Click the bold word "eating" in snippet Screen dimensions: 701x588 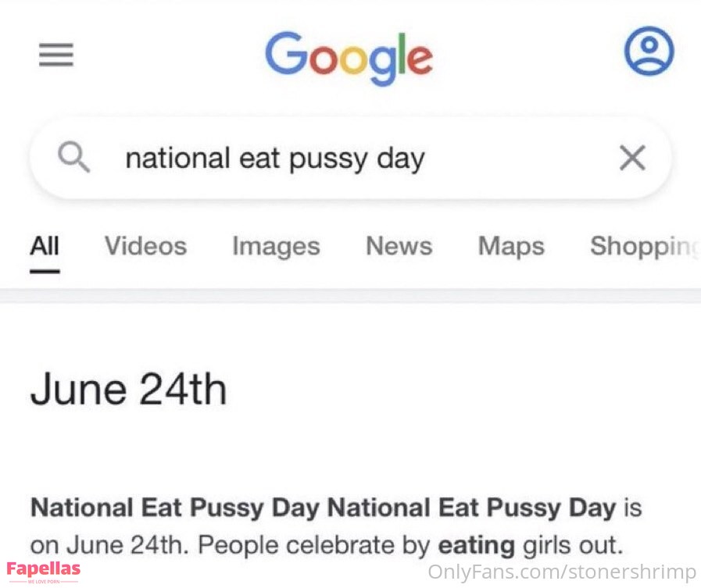coord(476,543)
